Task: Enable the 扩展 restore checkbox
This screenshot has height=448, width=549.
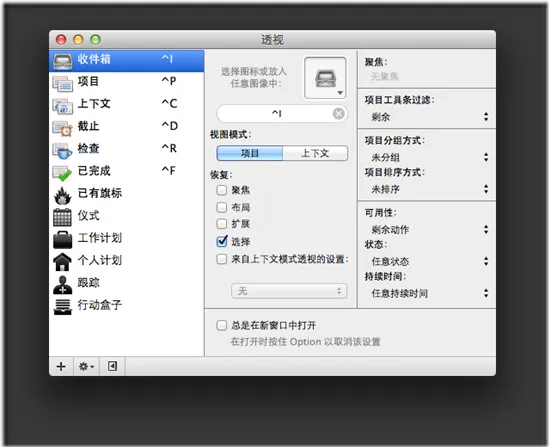Action: tap(222, 223)
